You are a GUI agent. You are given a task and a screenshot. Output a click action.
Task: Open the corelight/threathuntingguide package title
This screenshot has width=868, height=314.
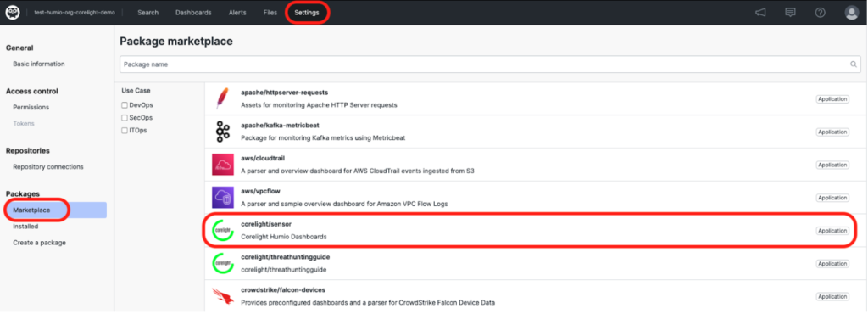click(x=285, y=257)
